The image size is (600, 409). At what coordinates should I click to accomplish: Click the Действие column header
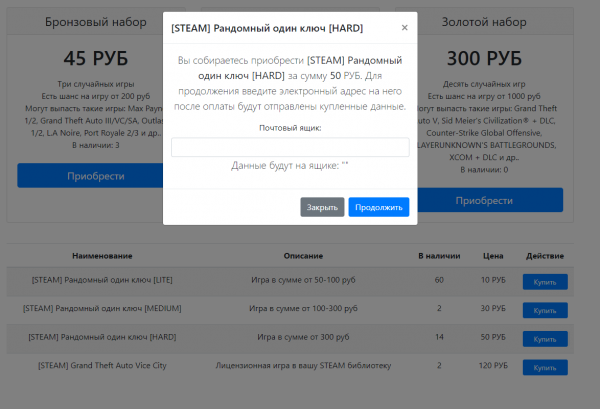click(x=545, y=256)
